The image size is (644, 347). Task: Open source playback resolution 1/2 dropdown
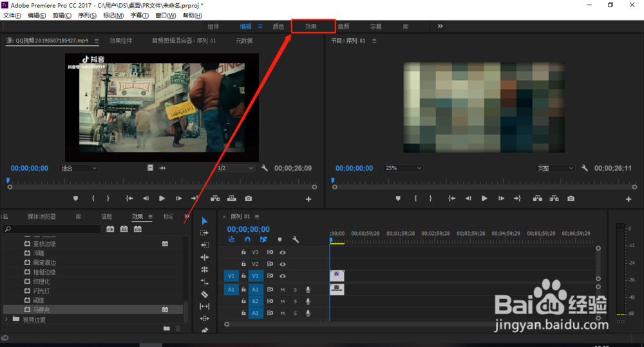coord(235,169)
